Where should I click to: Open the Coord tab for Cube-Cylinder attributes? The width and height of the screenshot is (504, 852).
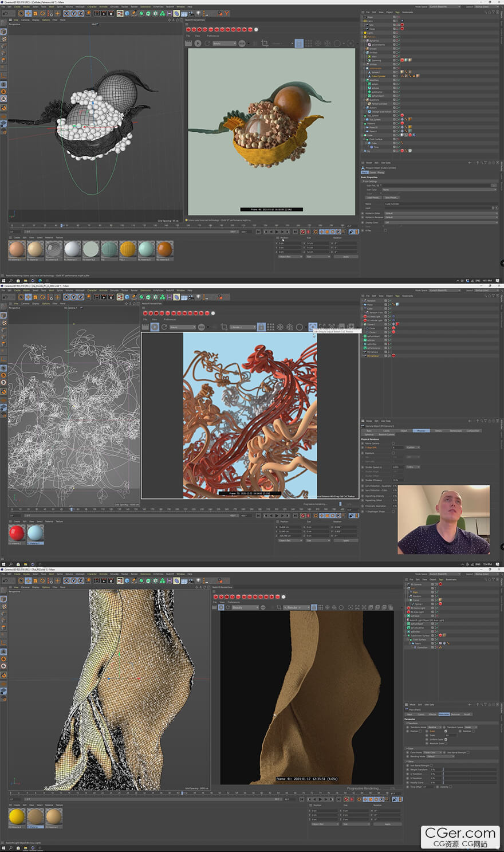coord(372,172)
